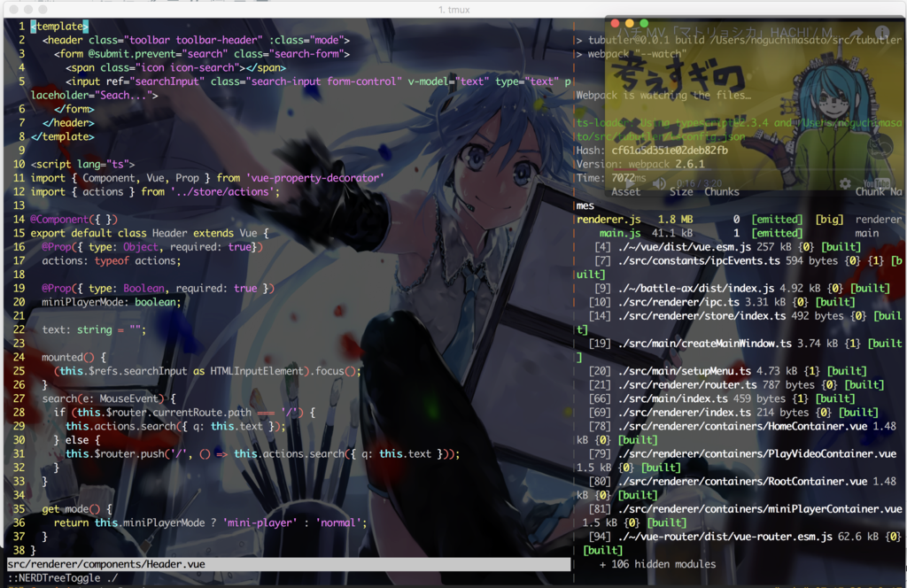This screenshot has width=907, height=588.
Task: Click the 7072ms build time
Action: click(x=628, y=178)
